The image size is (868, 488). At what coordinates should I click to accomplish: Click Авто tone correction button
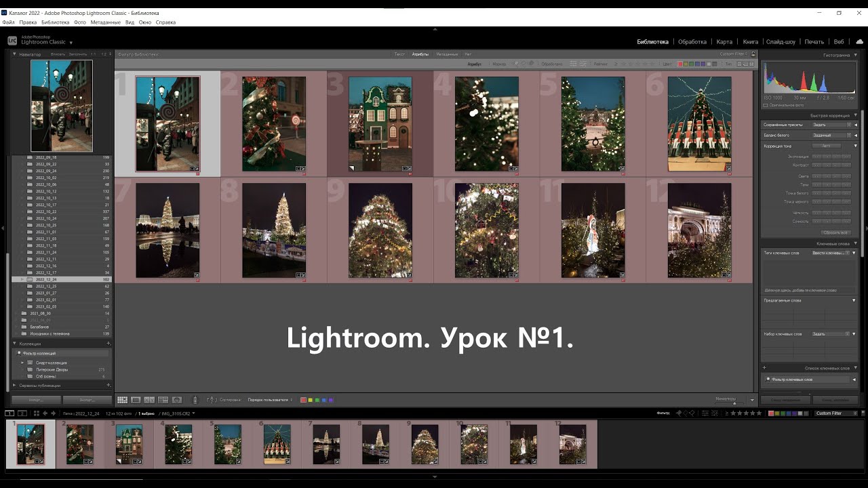827,146
